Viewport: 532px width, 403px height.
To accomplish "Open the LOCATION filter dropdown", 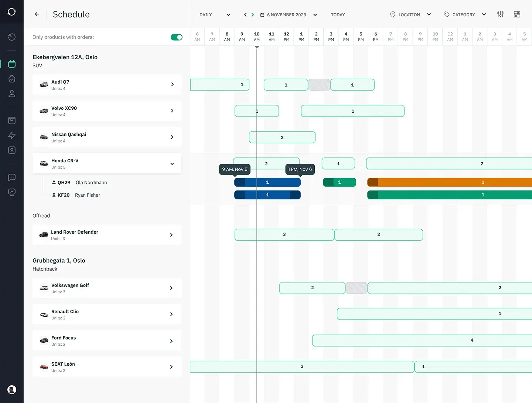I will pyautogui.click(x=410, y=15).
